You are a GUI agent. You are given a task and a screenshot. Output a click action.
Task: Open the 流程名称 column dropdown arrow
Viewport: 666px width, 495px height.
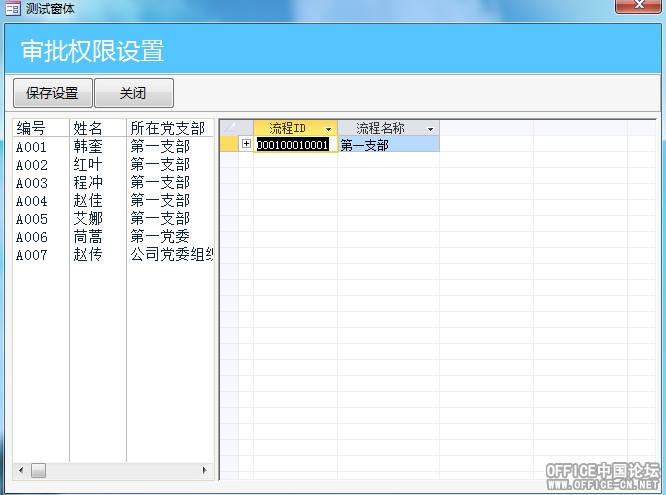pos(430,128)
